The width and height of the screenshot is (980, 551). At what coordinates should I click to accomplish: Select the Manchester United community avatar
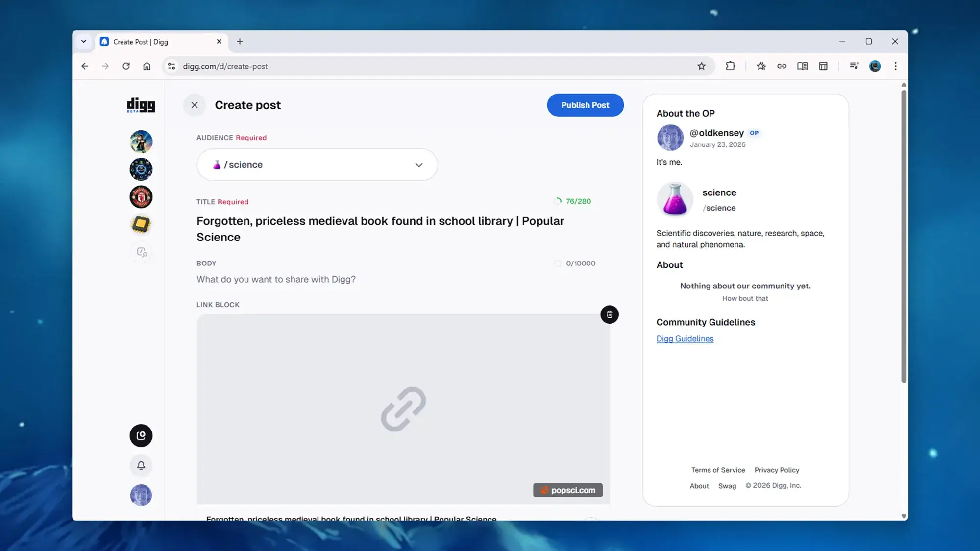(x=141, y=197)
